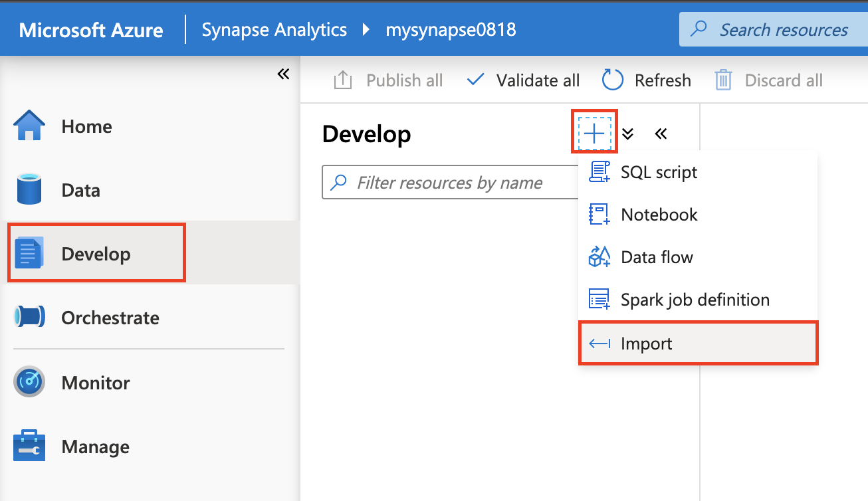This screenshot has width=868, height=501.
Task: Focus the Search resources box
Action: coord(774,30)
